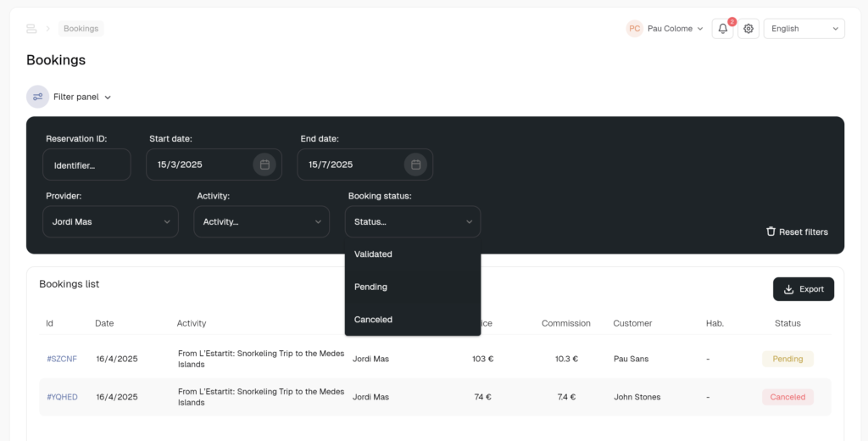Export the bookings list
The height and width of the screenshot is (441, 868).
pos(804,289)
